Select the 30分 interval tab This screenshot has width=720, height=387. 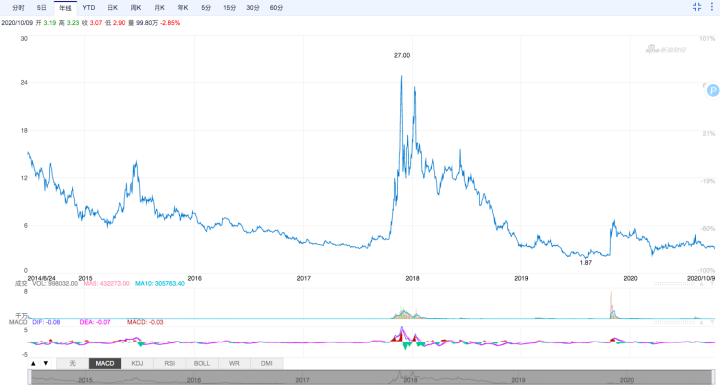253,8
